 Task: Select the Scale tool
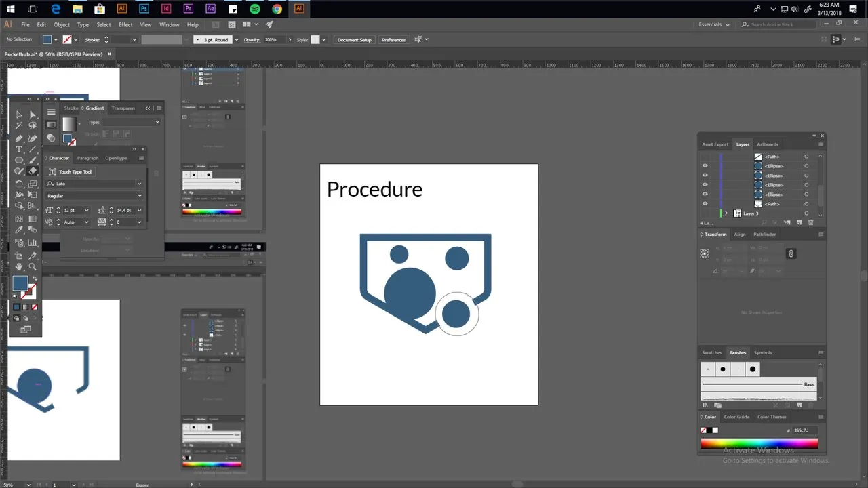click(33, 184)
